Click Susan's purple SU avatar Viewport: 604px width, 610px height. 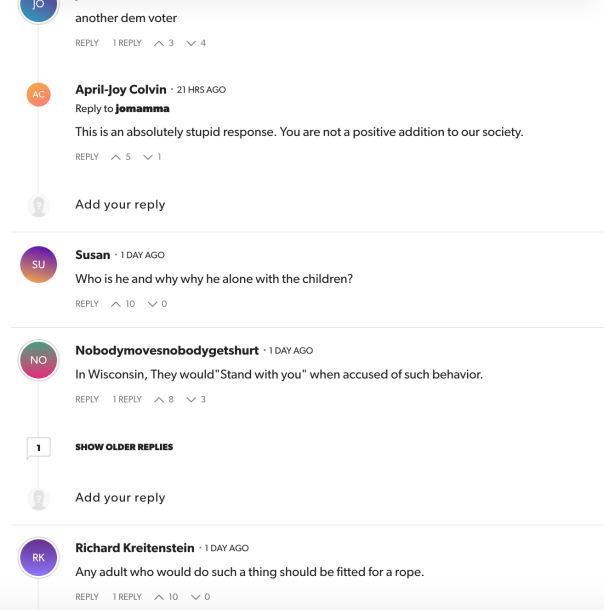pyautogui.click(x=38, y=264)
